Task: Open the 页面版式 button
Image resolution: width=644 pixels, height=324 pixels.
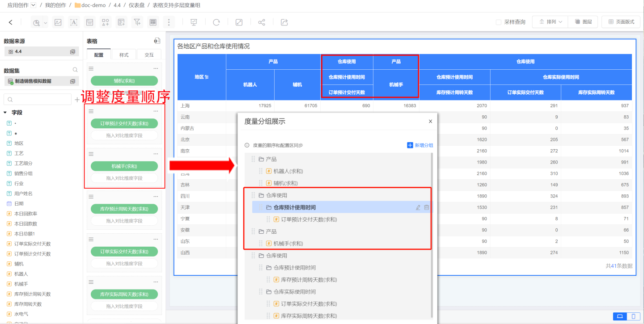Action: pyautogui.click(x=621, y=22)
